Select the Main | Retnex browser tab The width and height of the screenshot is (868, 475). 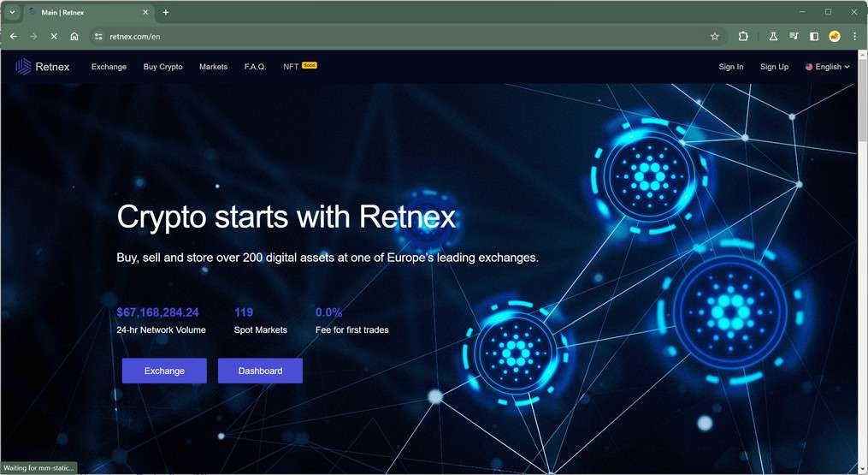(x=89, y=12)
